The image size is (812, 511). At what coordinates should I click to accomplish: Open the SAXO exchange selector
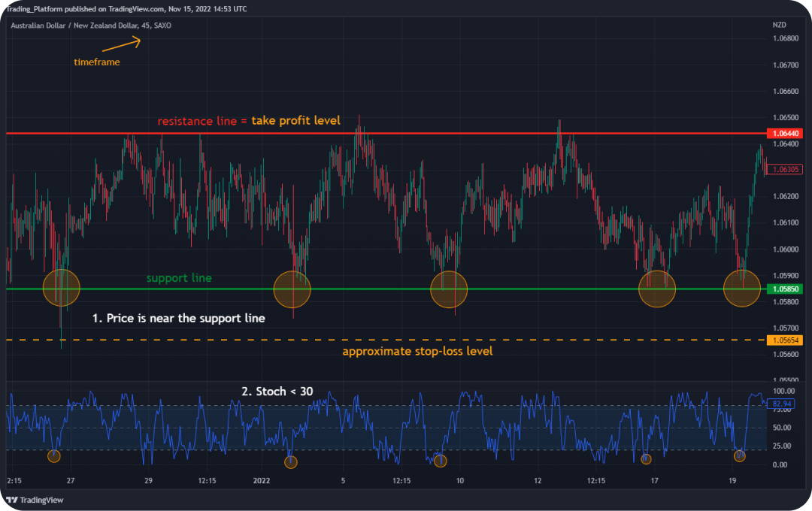tap(162, 25)
